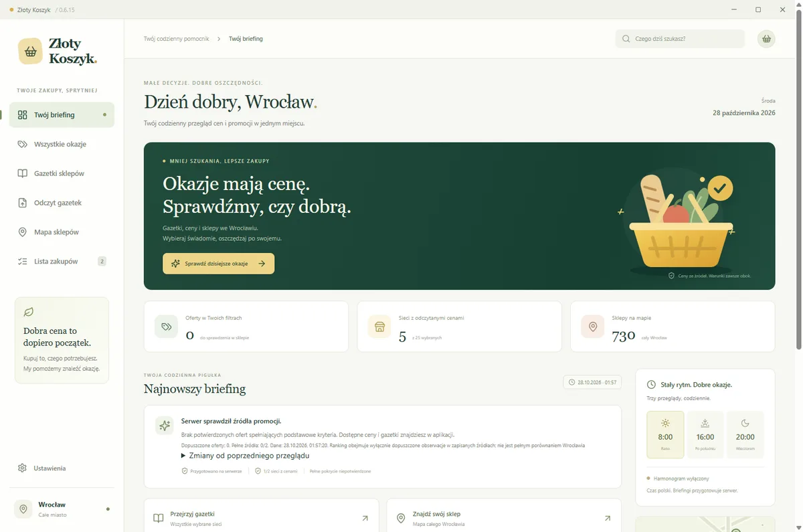Open Twój briefing in the sidebar
Viewport: 803px width, 532px height.
62,115
